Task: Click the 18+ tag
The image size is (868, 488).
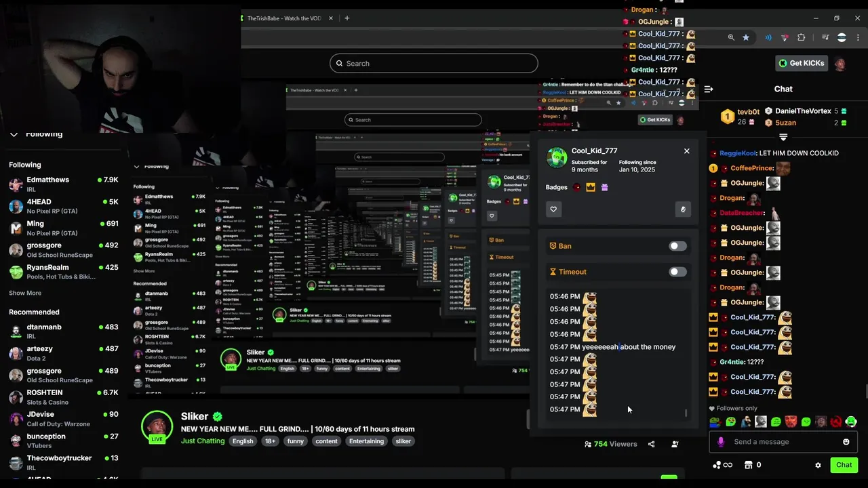Action: click(x=270, y=441)
